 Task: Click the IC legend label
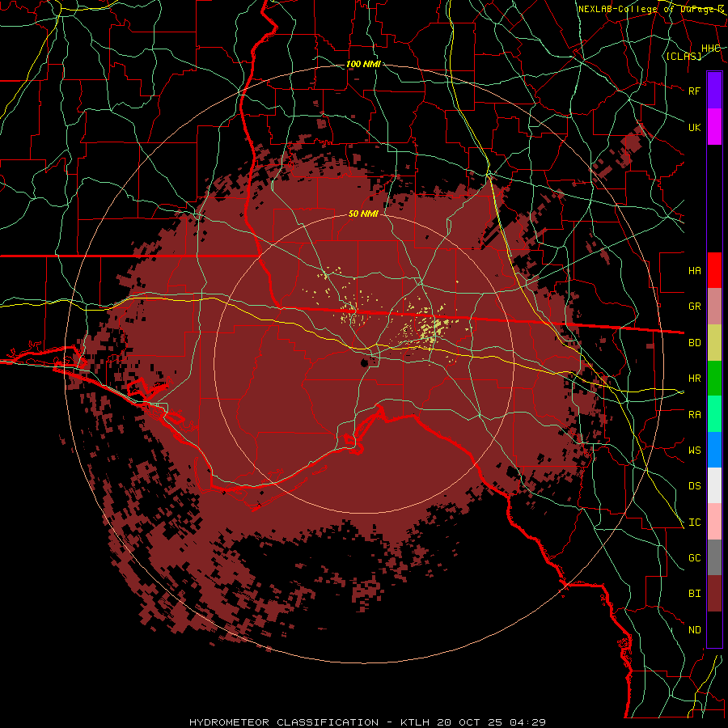pyautogui.click(x=694, y=523)
